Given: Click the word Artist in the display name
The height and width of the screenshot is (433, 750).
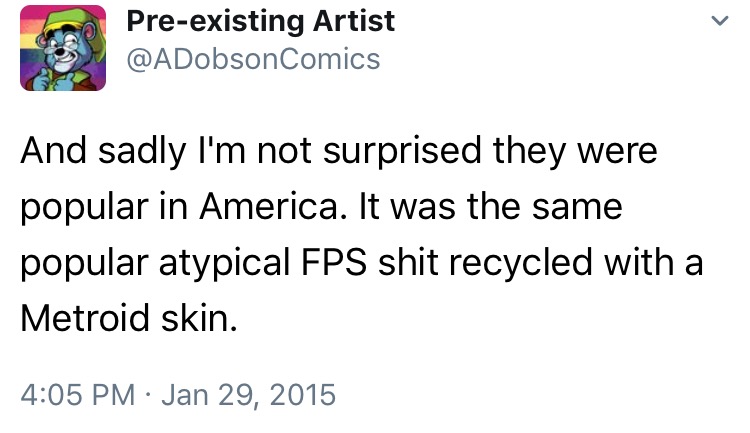Looking at the screenshot, I should pyautogui.click(x=354, y=21).
